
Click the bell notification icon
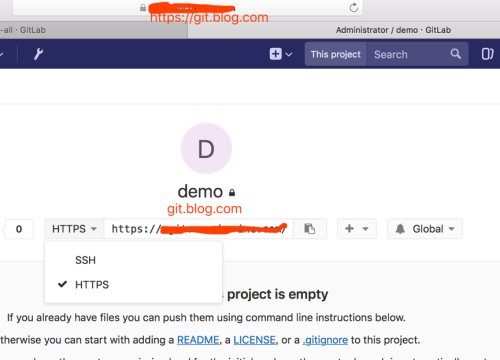(x=400, y=229)
